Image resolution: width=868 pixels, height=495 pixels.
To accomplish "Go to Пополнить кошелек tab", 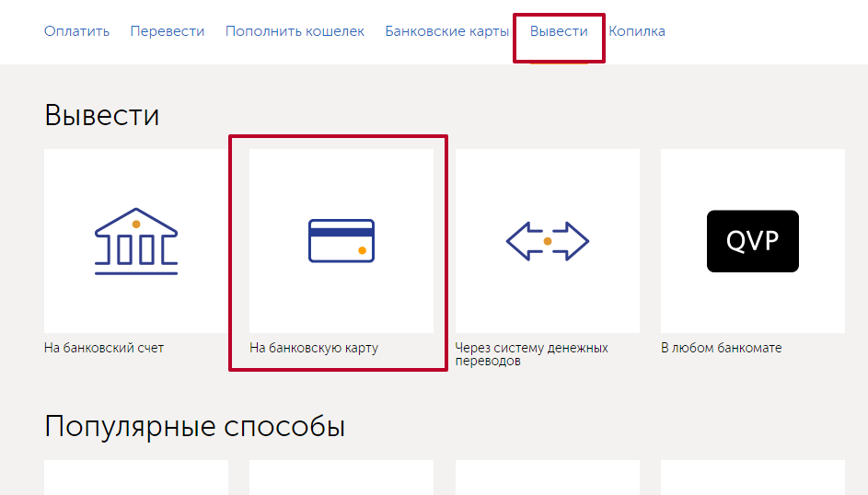I will (295, 31).
